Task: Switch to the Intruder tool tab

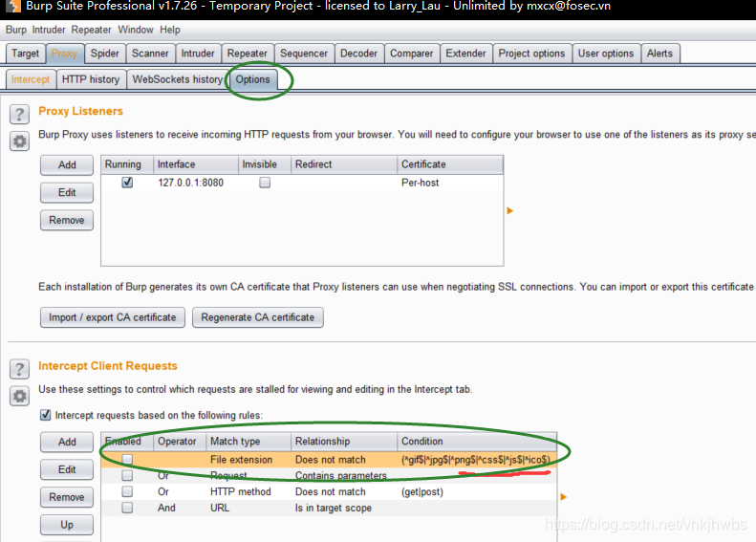Action: [x=198, y=54]
